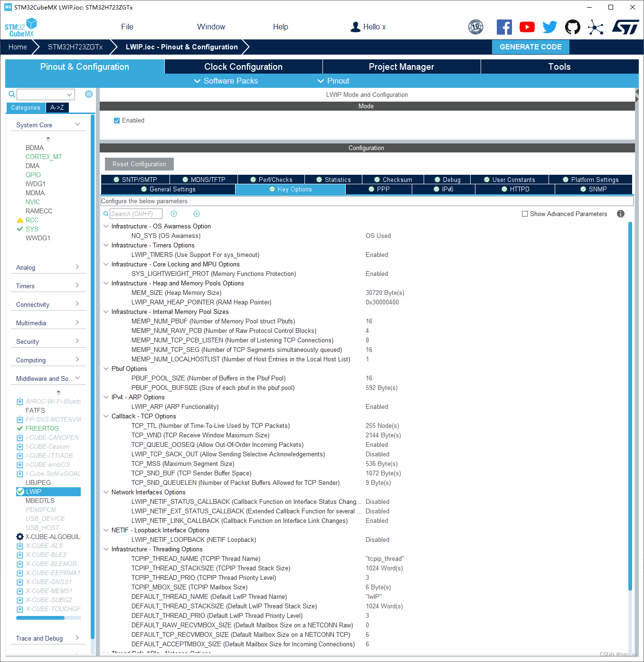The image size is (644, 662).
Task: Open the HTTPD configuration tab
Action: tap(515, 189)
